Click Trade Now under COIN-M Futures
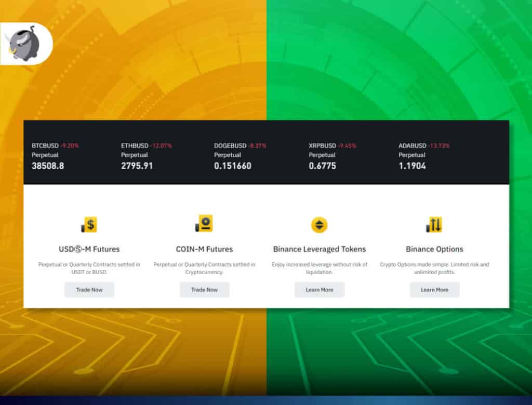The height and width of the screenshot is (405, 532). [204, 290]
